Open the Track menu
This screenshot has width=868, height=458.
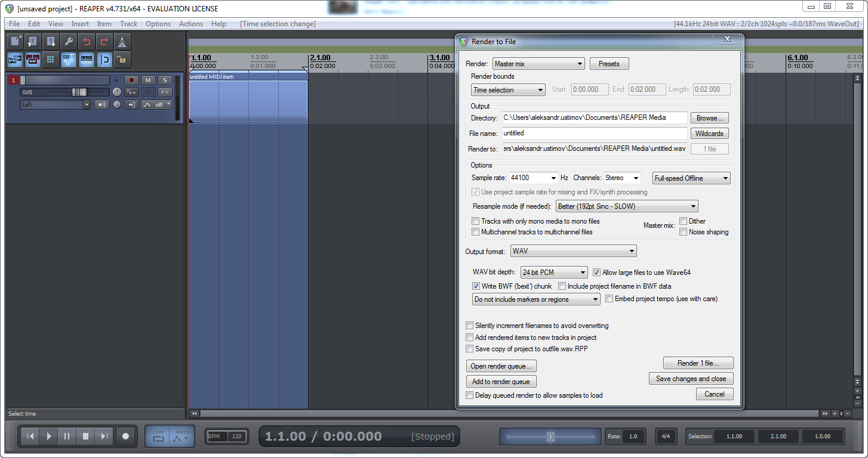click(x=128, y=24)
